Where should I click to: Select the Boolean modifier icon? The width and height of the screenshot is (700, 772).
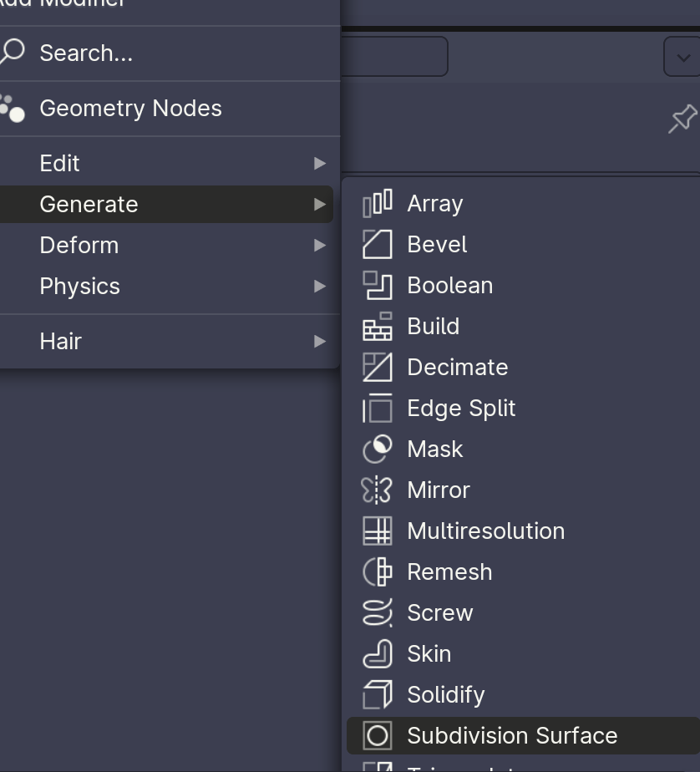[378, 286]
